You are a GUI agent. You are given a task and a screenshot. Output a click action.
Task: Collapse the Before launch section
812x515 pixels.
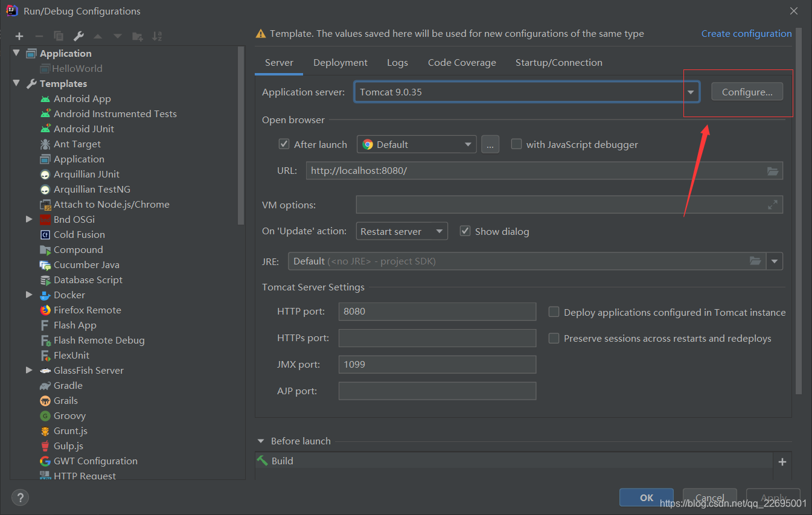pyautogui.click(x=261, y=441)
